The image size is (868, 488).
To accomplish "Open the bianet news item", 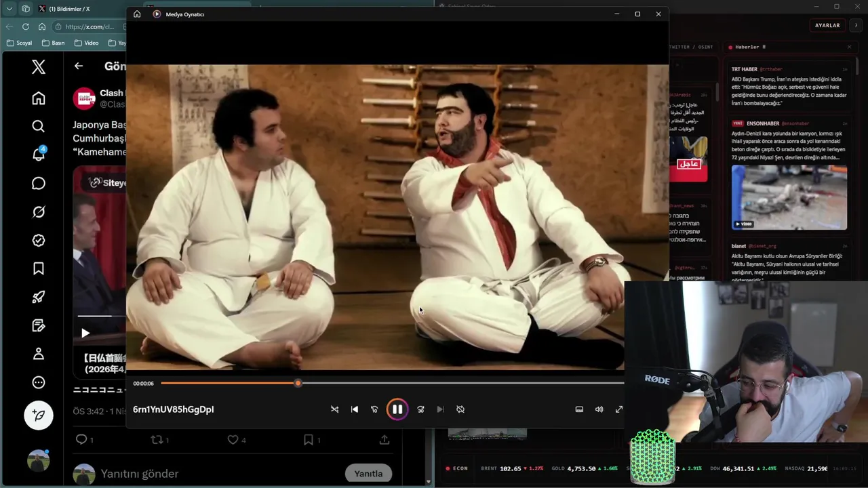I will tap(789, 261).
